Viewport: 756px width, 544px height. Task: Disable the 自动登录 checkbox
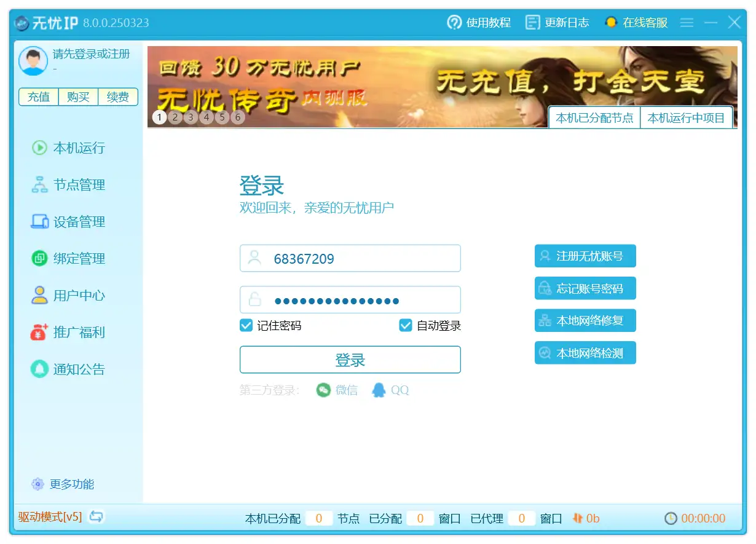(406, 326)
